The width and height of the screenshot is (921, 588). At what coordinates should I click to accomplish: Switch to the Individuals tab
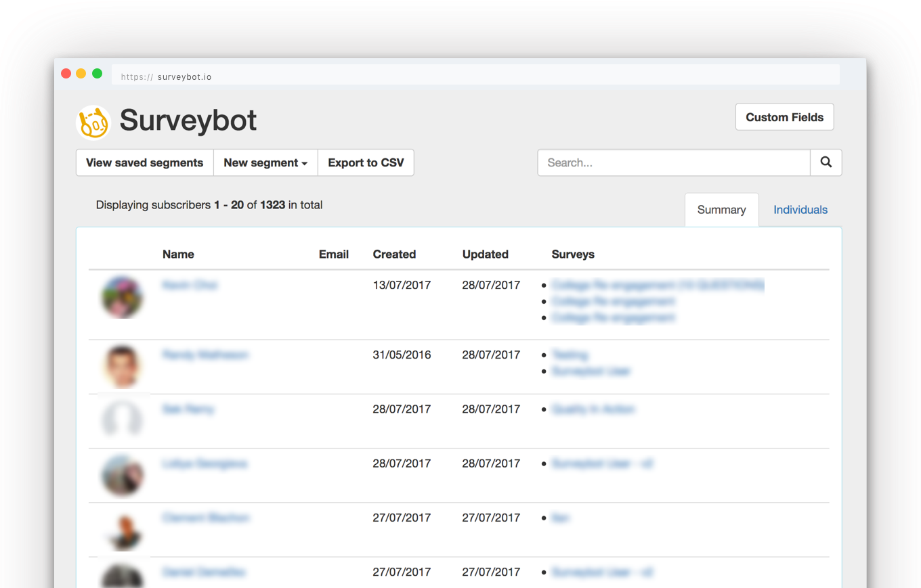[800, 209]
